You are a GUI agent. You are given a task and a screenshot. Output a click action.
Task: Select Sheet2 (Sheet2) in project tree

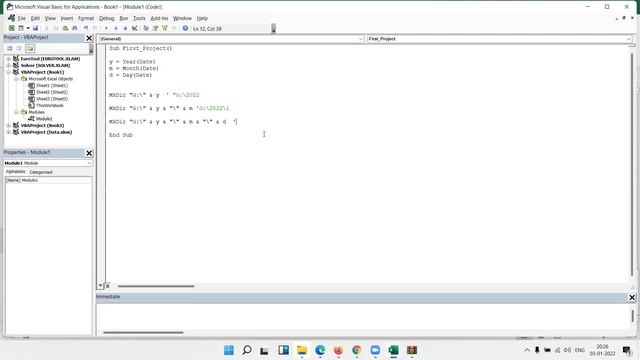tap(51, 92)
